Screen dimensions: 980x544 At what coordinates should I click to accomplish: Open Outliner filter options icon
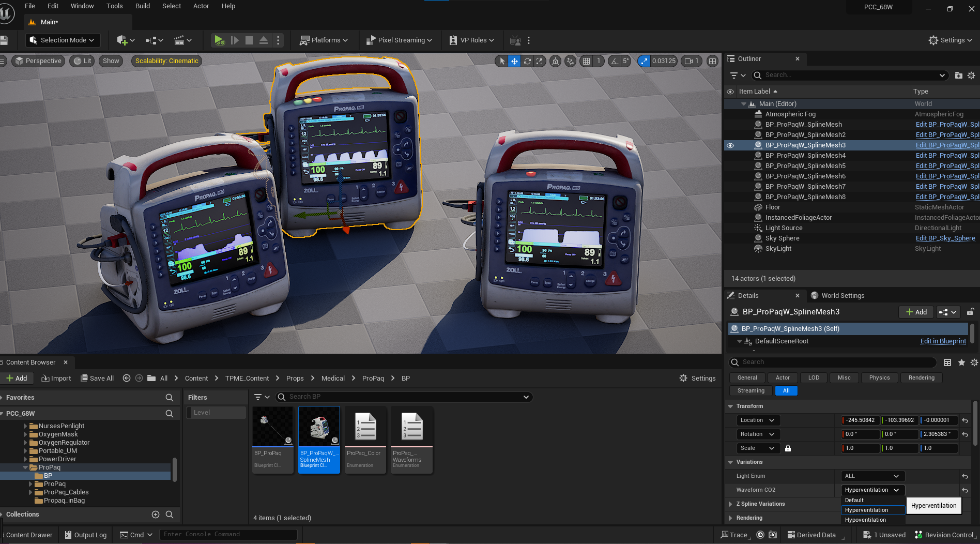(738, 75)
